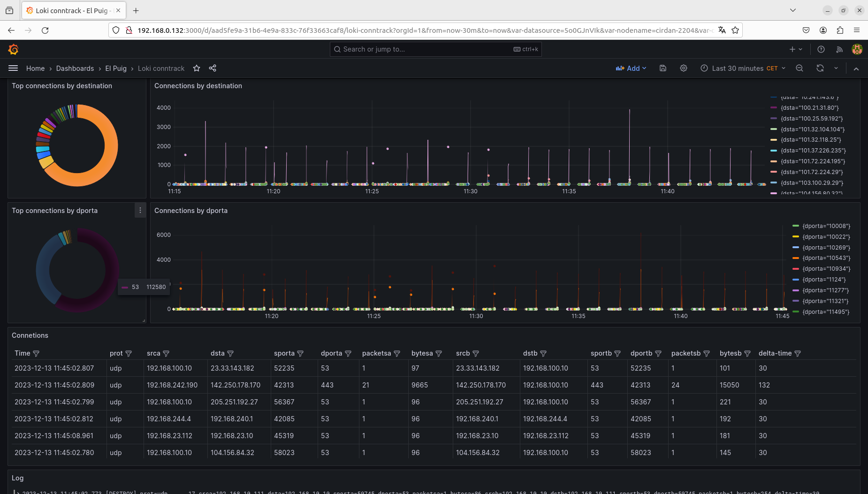Toggle dporta 10543 legend series
Viewport: 868px width, 494px height.
click(x=826, y=258)
